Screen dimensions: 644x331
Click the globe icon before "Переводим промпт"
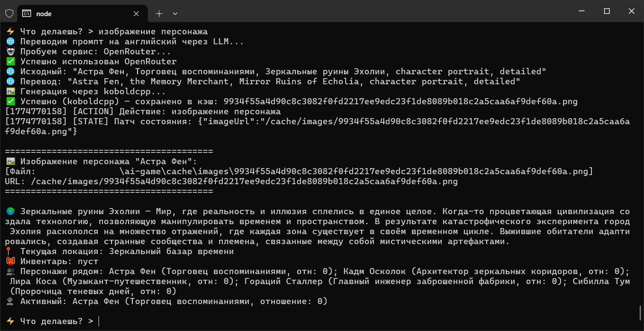click(10, 42)
